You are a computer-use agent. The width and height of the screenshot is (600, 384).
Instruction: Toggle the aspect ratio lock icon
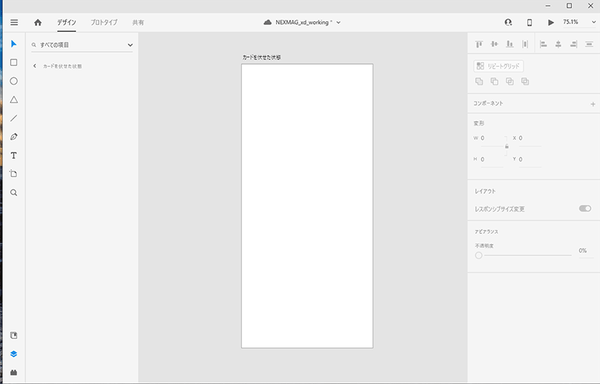click(507, 146)
